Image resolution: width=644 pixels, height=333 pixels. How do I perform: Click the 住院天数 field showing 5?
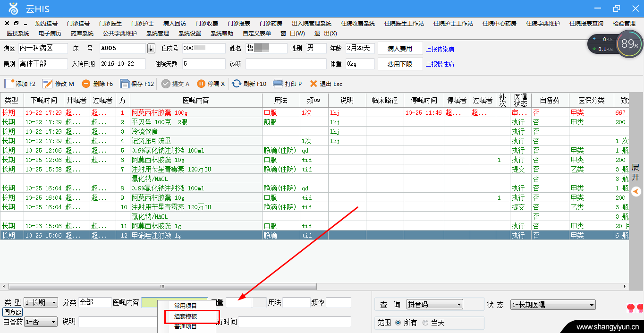(203, 64)
